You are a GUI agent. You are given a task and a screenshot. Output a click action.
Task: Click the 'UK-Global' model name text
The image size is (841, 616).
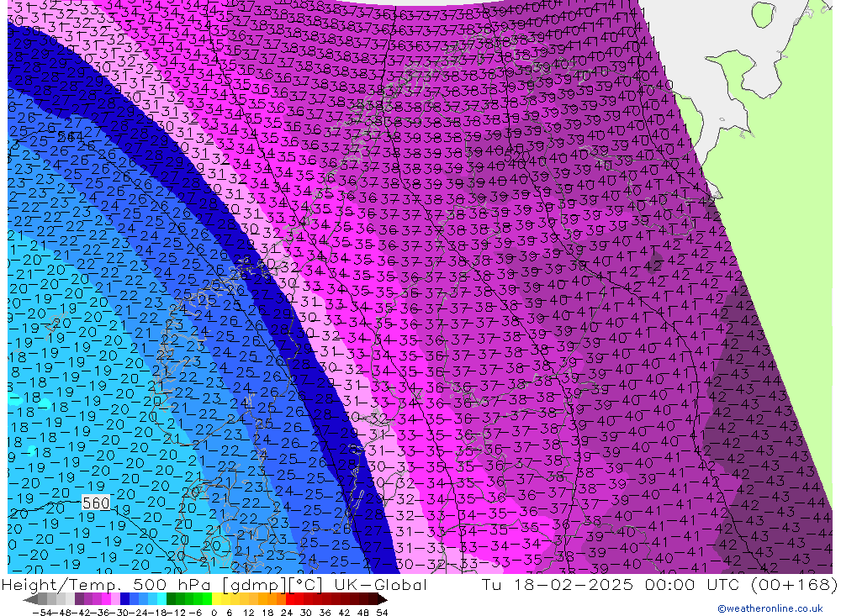[x=380, y=585]
